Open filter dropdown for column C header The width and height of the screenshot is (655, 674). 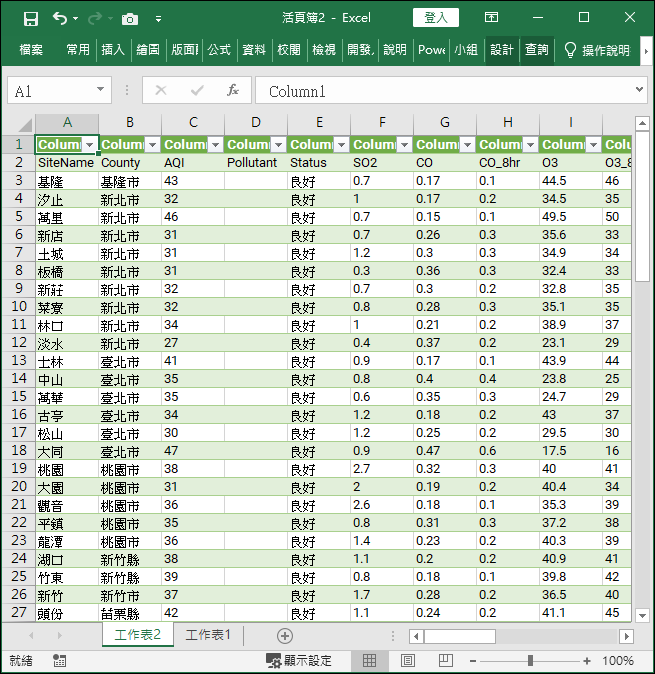[216, 145]
